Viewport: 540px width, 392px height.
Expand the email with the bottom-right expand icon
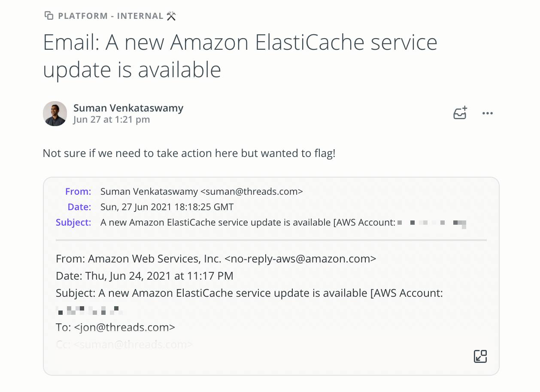480,356
